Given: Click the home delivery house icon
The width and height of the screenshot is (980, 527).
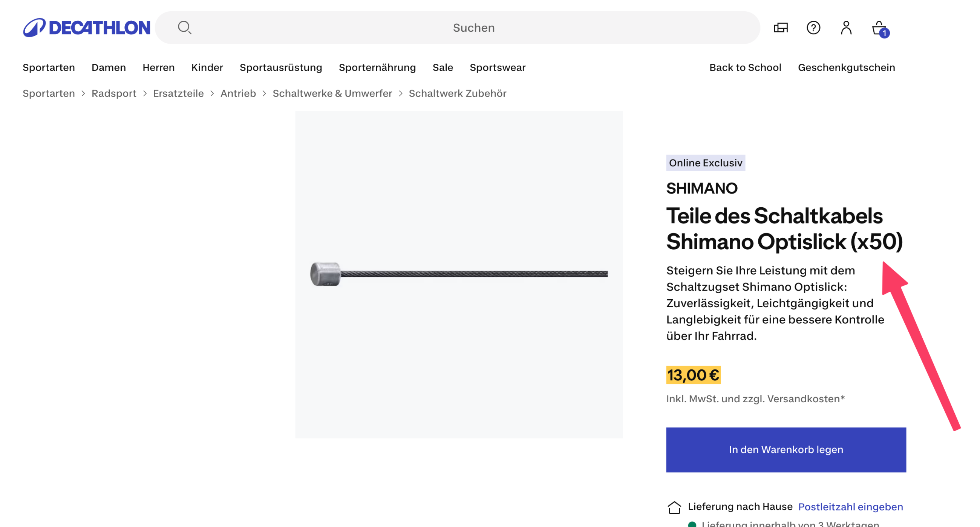Looking at the screenshot, I should coord(674,507).
